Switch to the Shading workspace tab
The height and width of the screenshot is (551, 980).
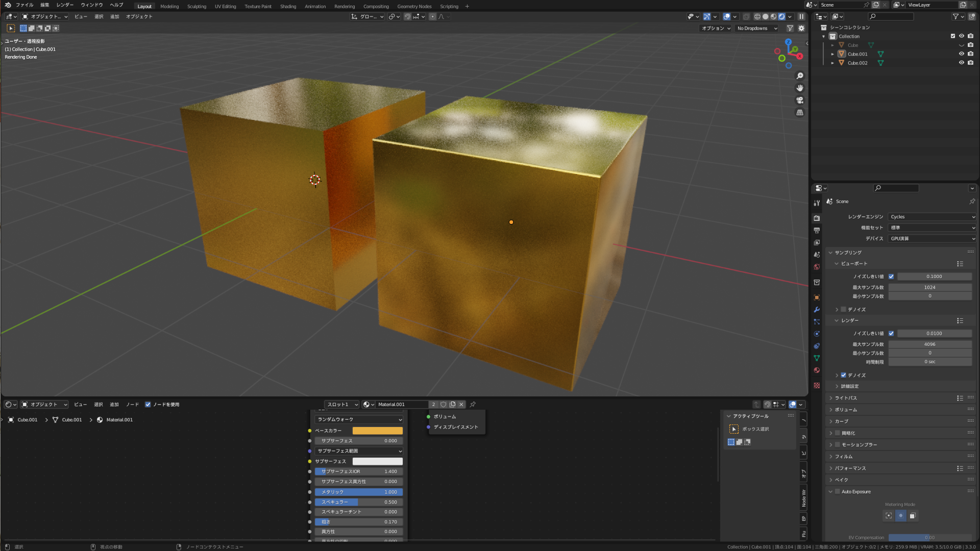288,6
